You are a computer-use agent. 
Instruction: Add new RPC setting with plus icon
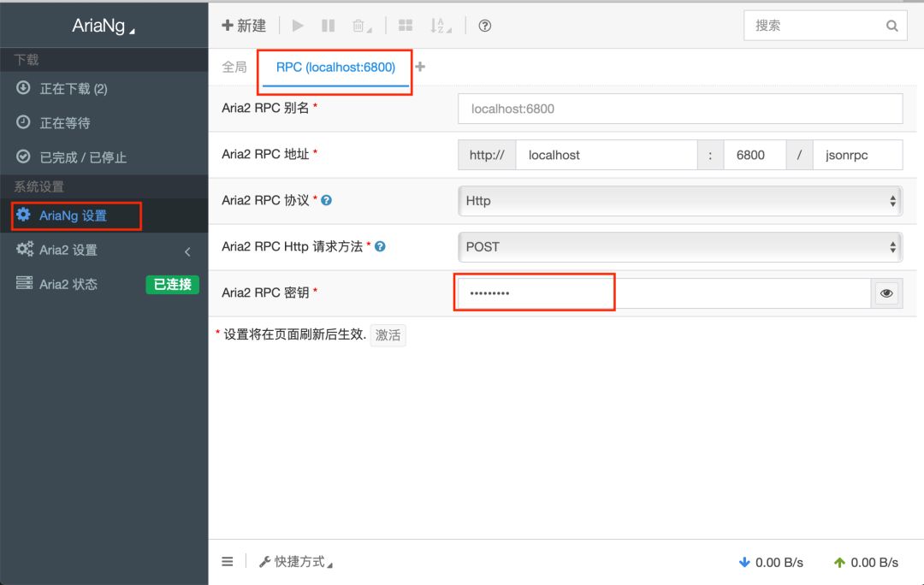[x=420, y=67]
